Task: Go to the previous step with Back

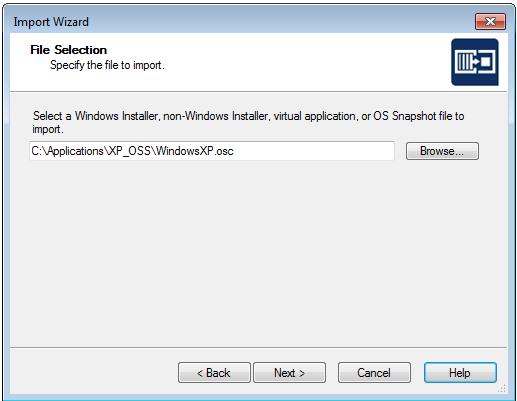Action: pyautogui.click(x=214, y=373)
